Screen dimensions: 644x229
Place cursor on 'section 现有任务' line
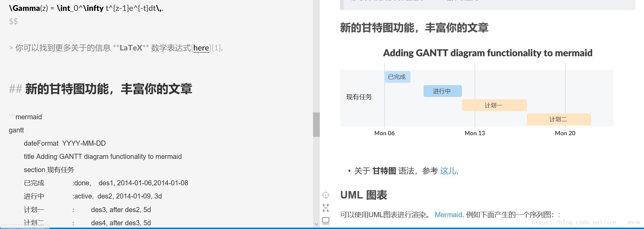pyautogui.click(x=49, y=170)
